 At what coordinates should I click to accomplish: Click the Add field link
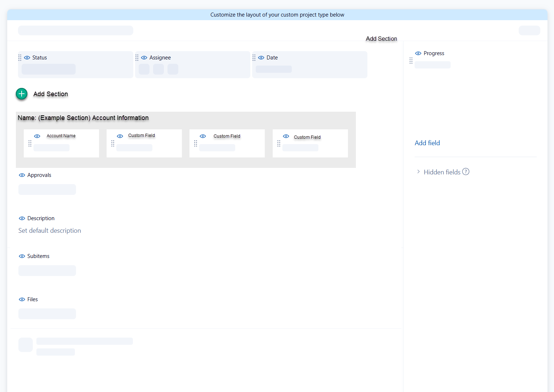[x=427, y=143]
